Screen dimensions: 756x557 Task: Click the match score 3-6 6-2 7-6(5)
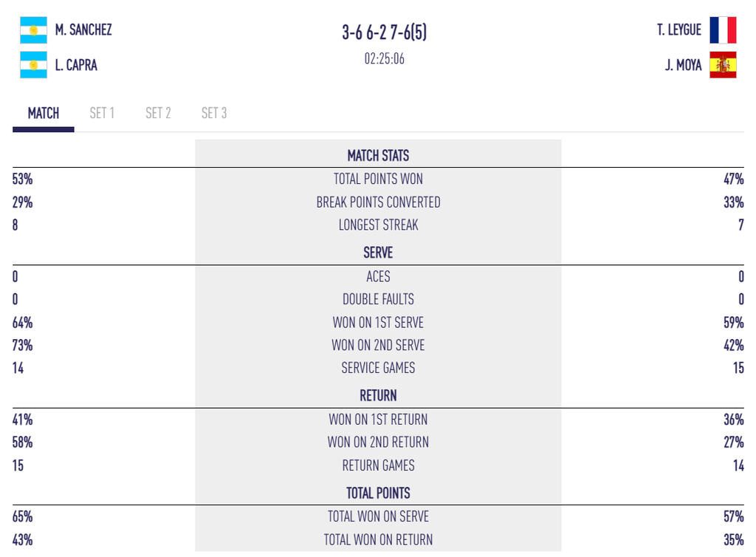(x=384, y=33)
